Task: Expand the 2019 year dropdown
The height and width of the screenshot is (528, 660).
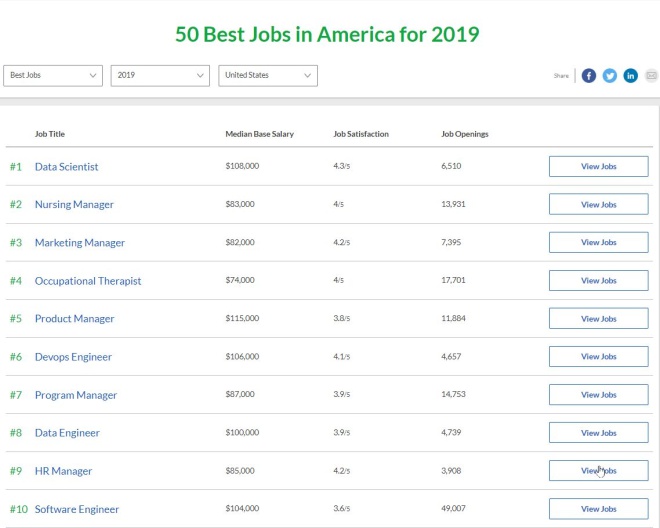Action: click(x=160, y=76)
